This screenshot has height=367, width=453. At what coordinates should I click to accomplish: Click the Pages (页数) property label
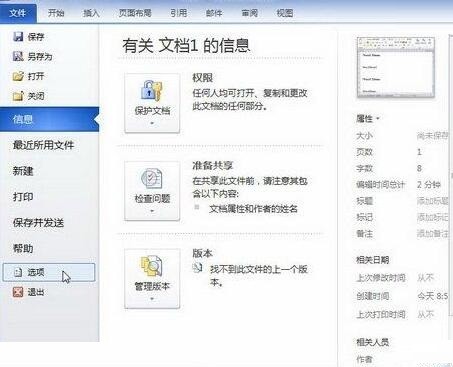pos(365,152)
